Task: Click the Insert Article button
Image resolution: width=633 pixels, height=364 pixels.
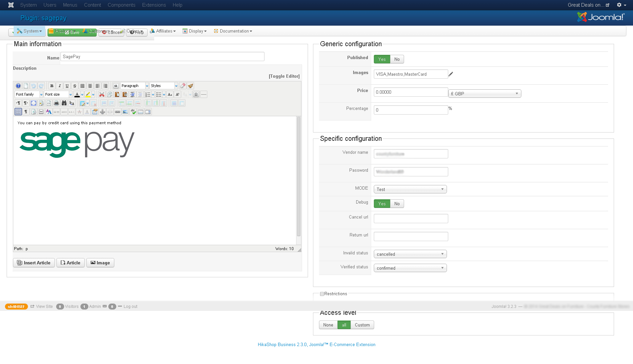Action: tap(34, 263)
